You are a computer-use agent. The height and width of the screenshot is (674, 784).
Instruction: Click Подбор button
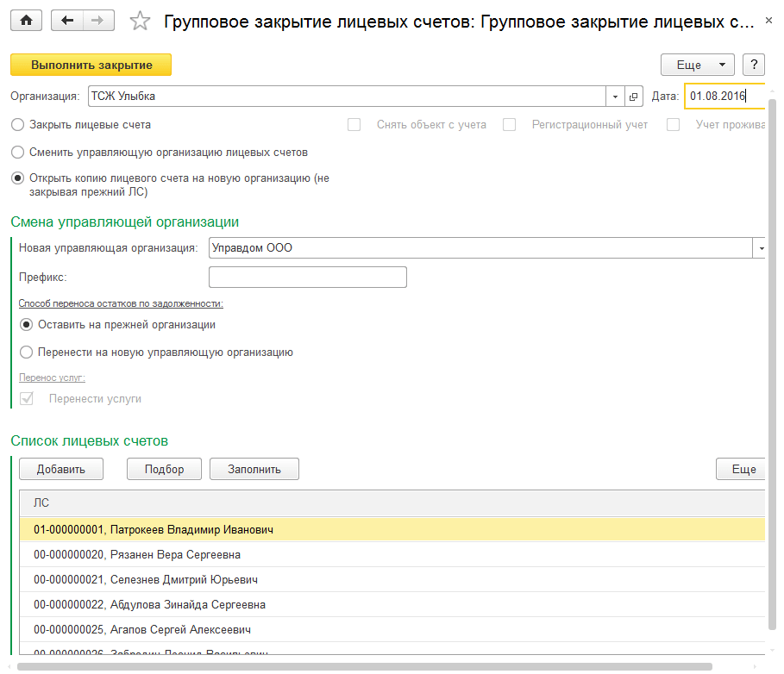tap(164, 469)
